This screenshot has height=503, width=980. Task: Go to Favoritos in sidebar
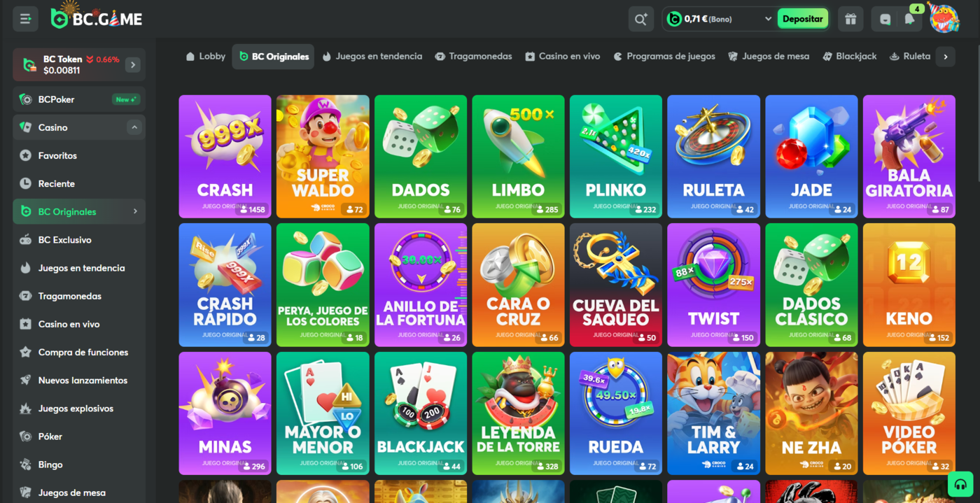pyautogui.click(x=57, y=155)
